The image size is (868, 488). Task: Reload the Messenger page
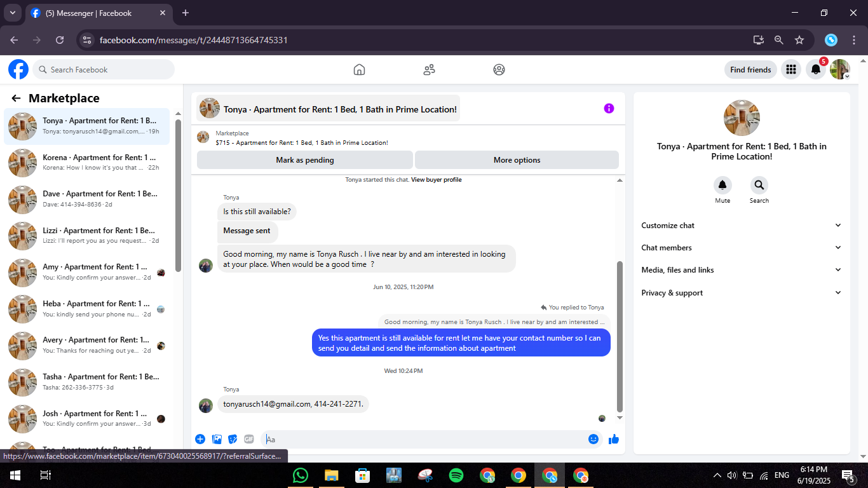(60, 40)
